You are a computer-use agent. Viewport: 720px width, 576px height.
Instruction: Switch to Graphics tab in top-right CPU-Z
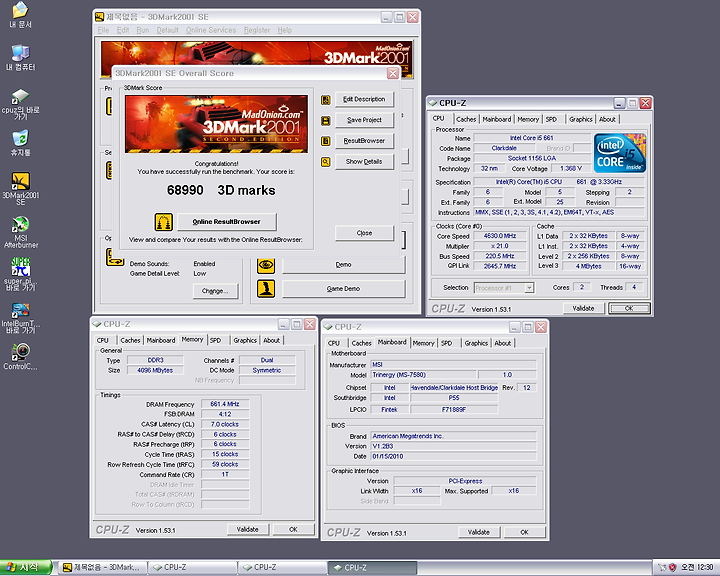(581, 119)
